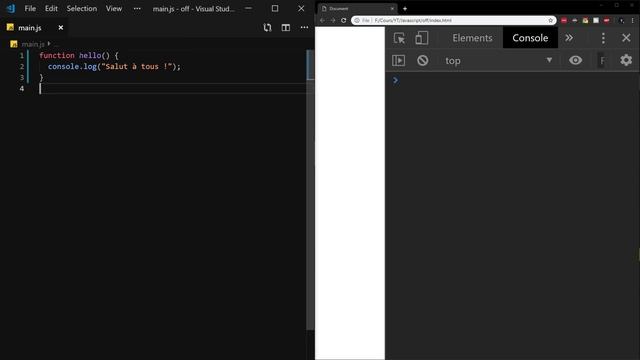Image resolution: width=640 pixels, height=360 pixels.
Task: Click the yellow extension icon in toolbar
Action: pos(585,20)
